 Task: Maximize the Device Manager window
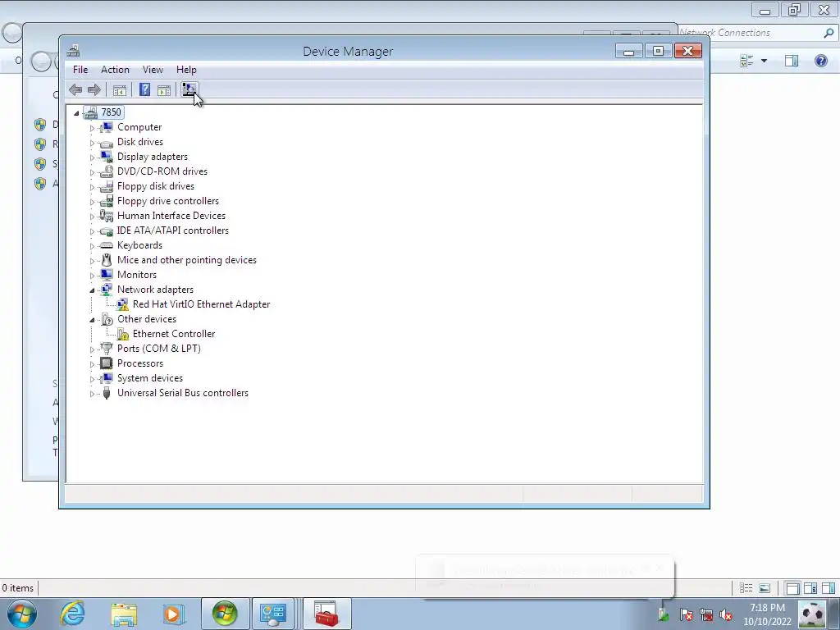point(658,51)
